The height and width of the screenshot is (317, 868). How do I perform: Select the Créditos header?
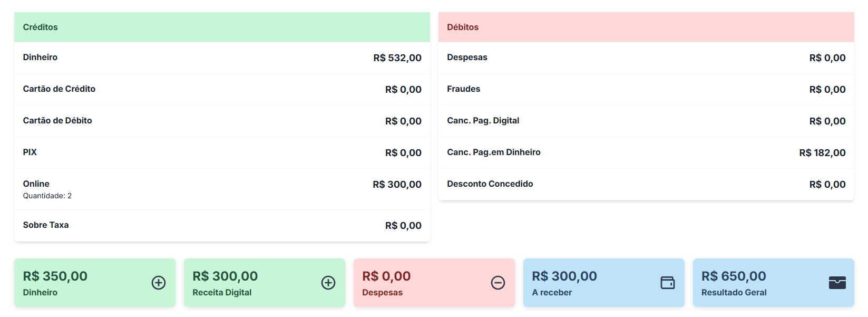click(222, 27)
